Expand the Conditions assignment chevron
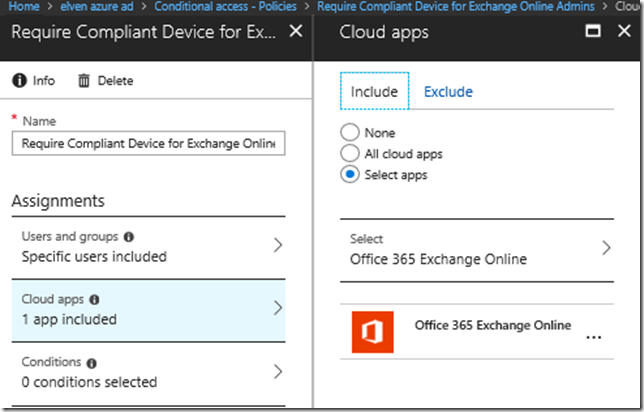The height and width of the screenshot is (412, 644). (x=278, y=371)
